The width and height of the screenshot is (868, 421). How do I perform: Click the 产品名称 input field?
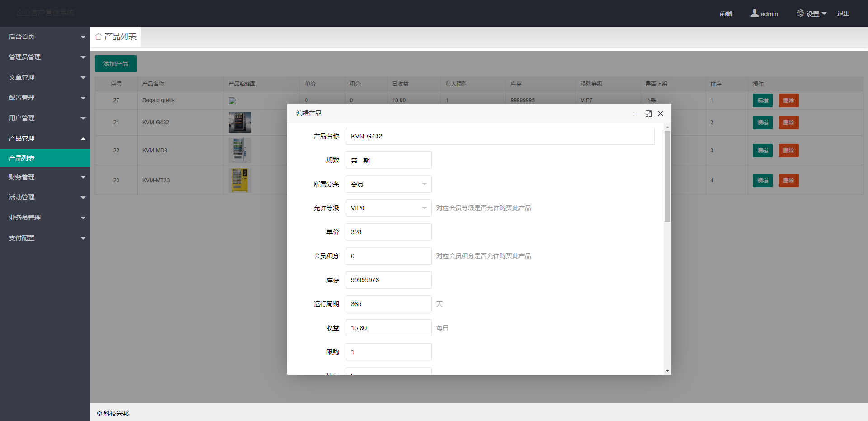pyautogui.click(x=500, y=136)
